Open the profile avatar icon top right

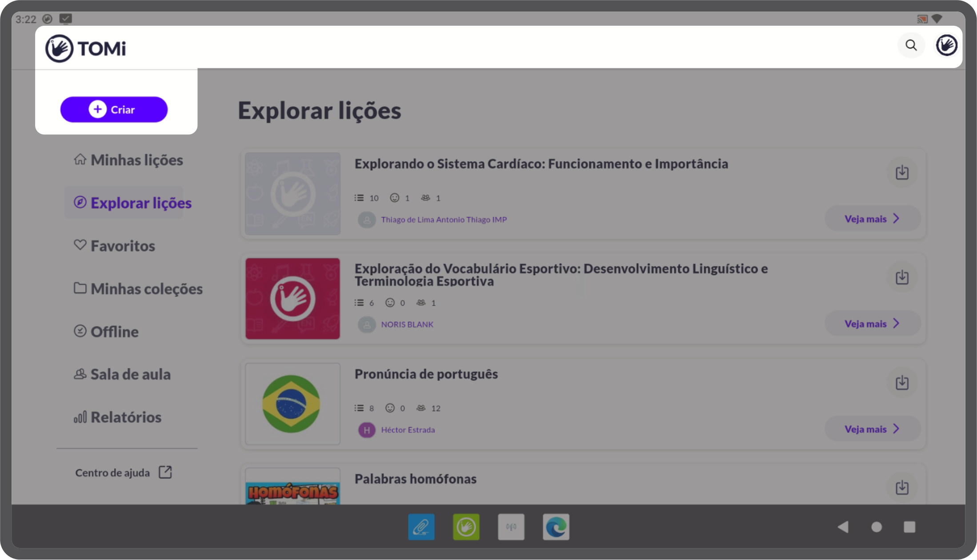946,45
